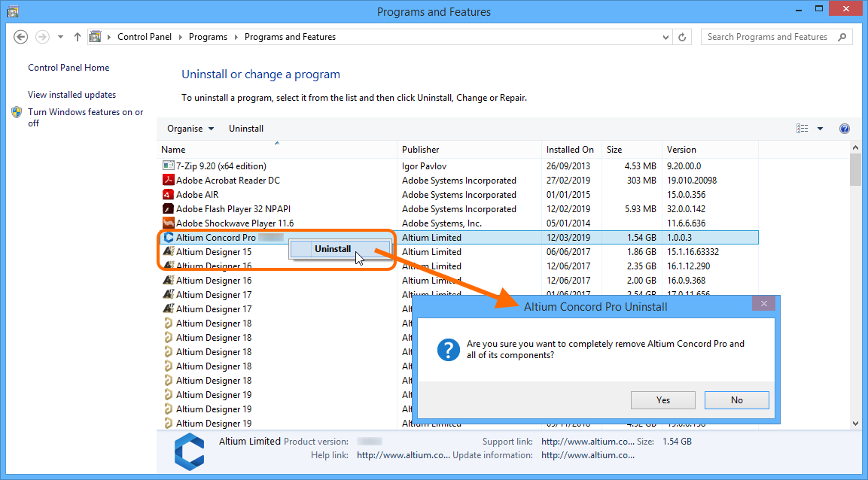The image size is (868, 480).
Task: Open the view options dropdown arrow
Action: click(820, 129)
